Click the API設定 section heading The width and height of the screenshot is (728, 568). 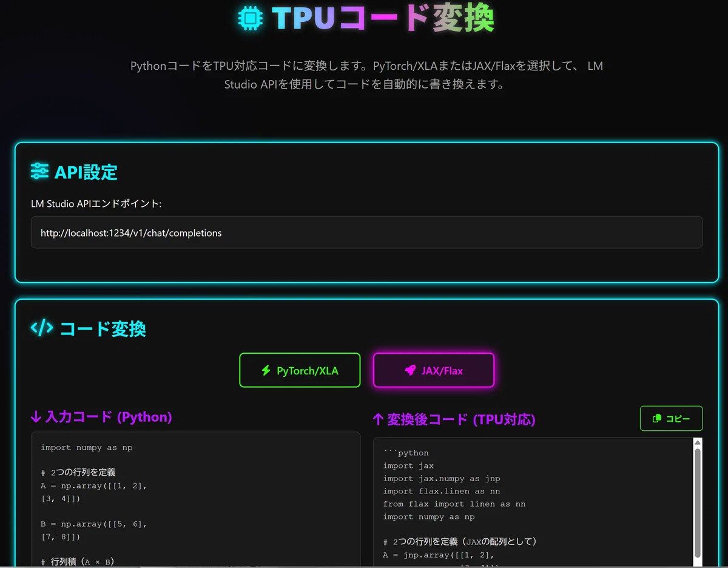tap(86, 172)
